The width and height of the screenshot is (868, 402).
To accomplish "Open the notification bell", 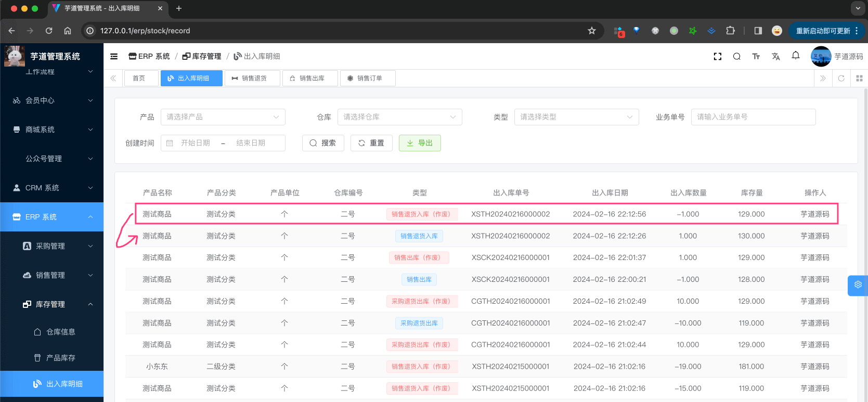I will [x=796, y=56].
